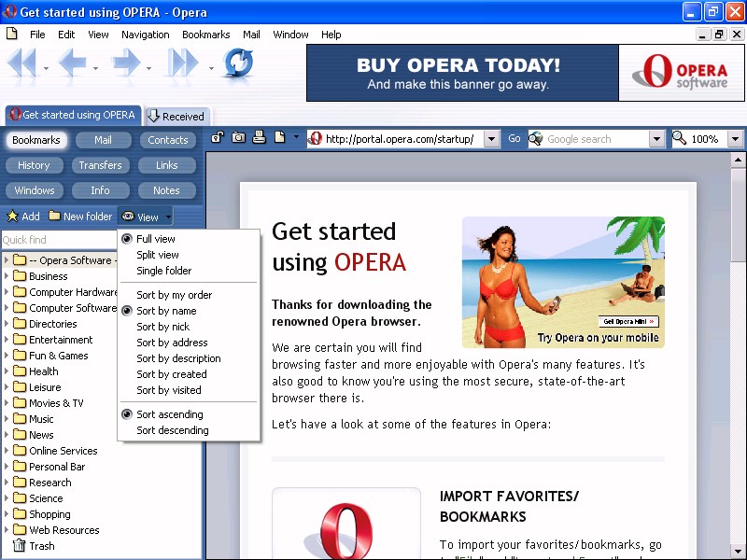This screenshot has width=747, height=560.
Task: Open the Forward button history dropdown arrow
Action: (x=149, y=68)
